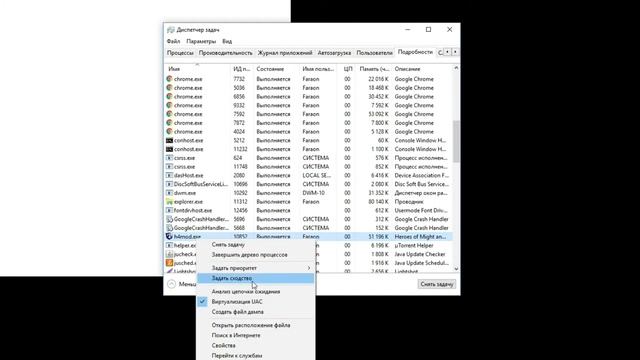Switch to the Процессы tab
Image resolution: width=640 pixels, height=360 pixels.
tap(180, 53)
